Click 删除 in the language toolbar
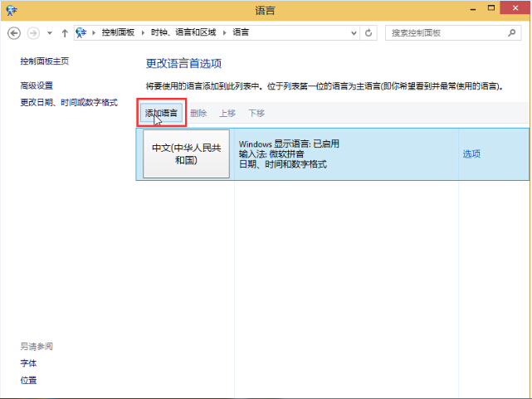This screenshot has width=532, height=399. click(x=198, y=113)
